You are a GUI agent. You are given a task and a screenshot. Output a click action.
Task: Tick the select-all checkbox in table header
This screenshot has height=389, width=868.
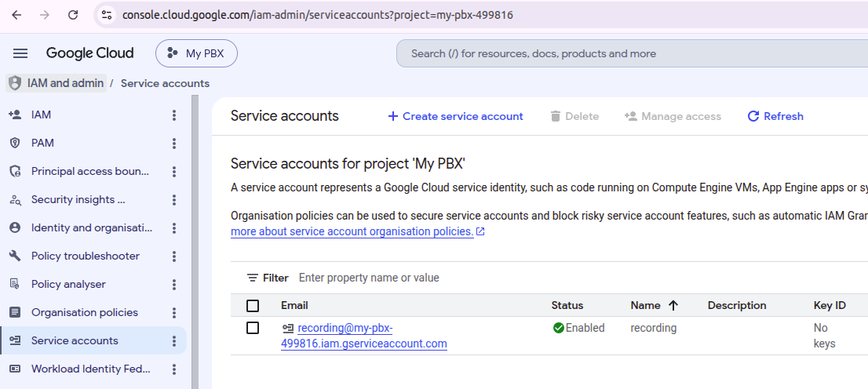253,305
